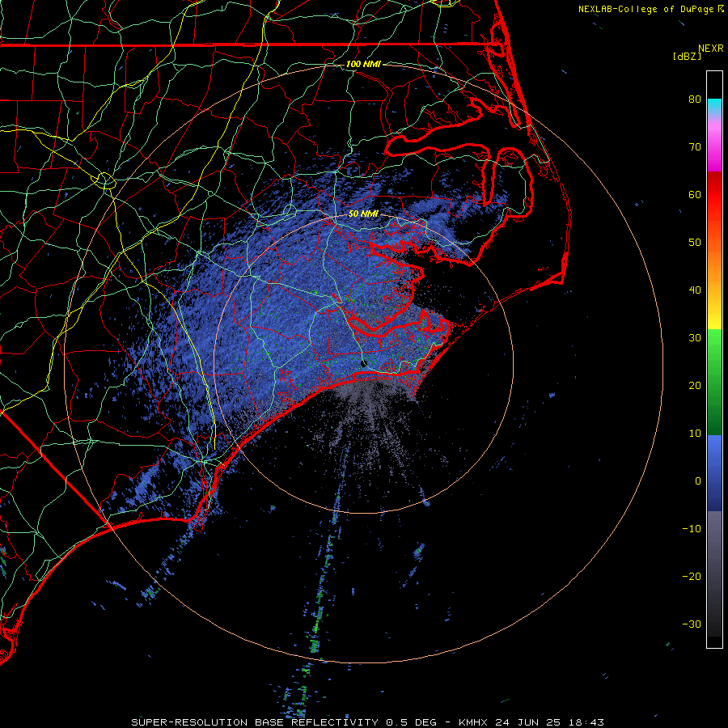The image size is (728, 728).
Task: Click the [dBZ] legend unit label
Action: click(687, 56)
